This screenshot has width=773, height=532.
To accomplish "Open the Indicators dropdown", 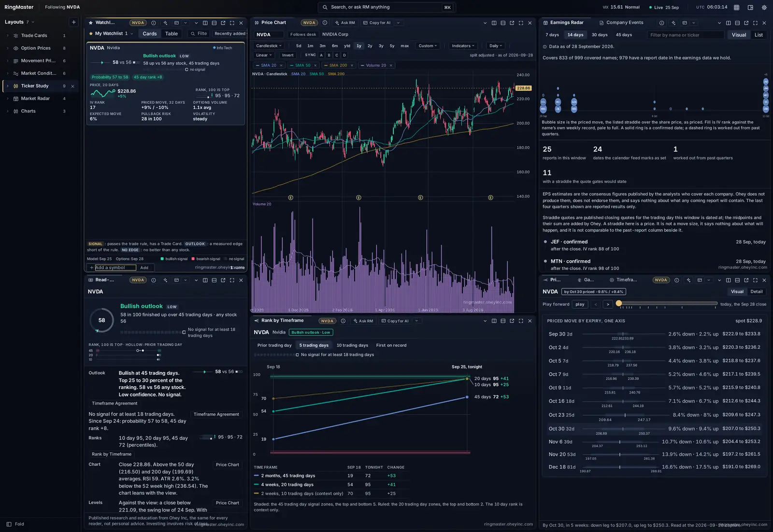I will tap(463, 46).
